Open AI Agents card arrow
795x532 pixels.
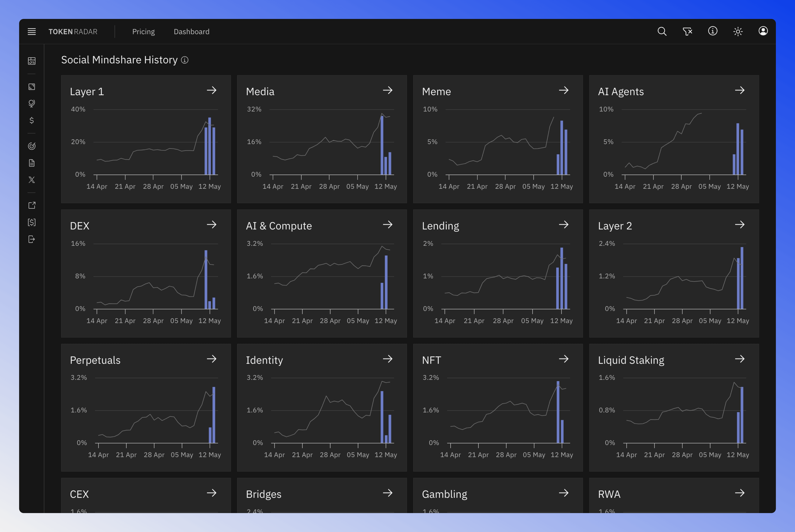(740, 90)
